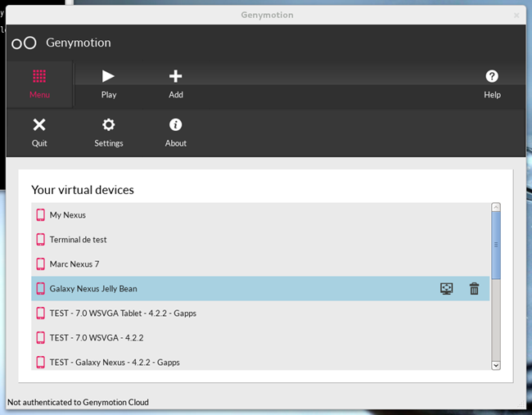532x415 pixels.
Task: Click the device list scrollbar thumb
Action: (x=496, y=246)
